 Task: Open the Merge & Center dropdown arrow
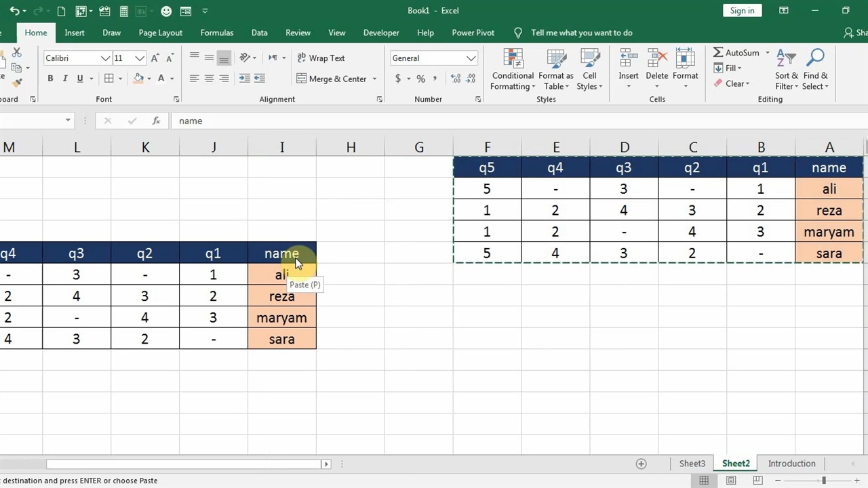pyautogui.click(x=374, y=79)
